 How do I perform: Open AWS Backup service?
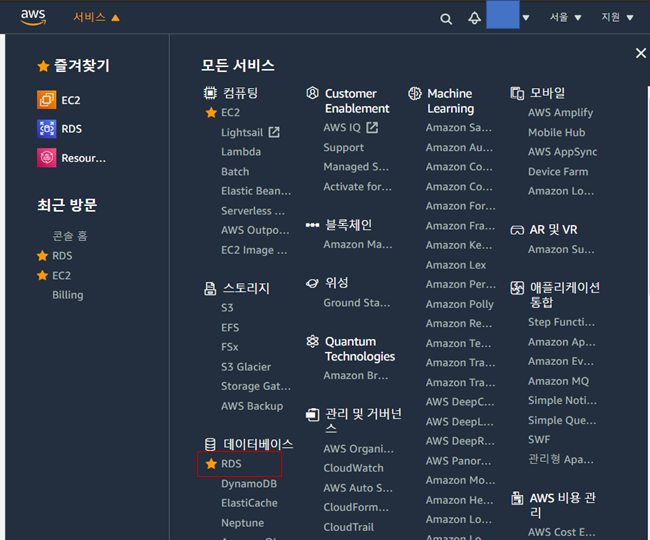coord(252,406)
